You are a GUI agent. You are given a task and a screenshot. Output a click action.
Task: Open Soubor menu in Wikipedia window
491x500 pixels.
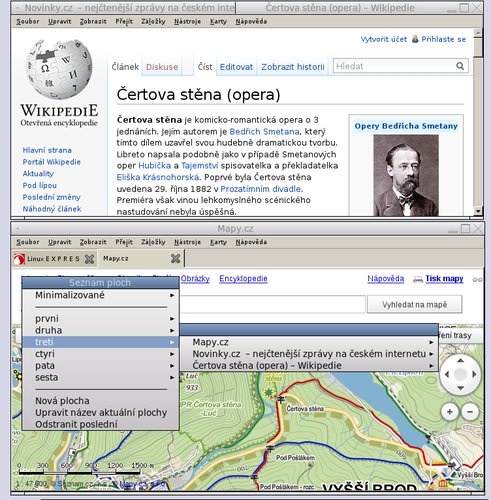28,21
